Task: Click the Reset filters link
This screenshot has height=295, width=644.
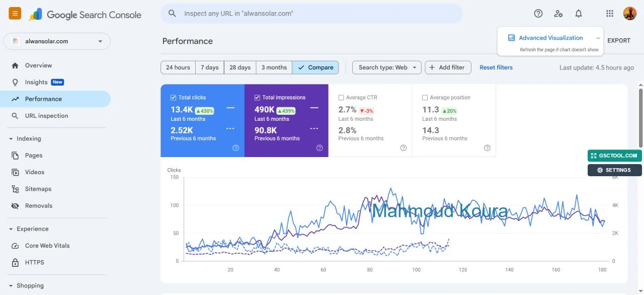Action: point(496,67)
